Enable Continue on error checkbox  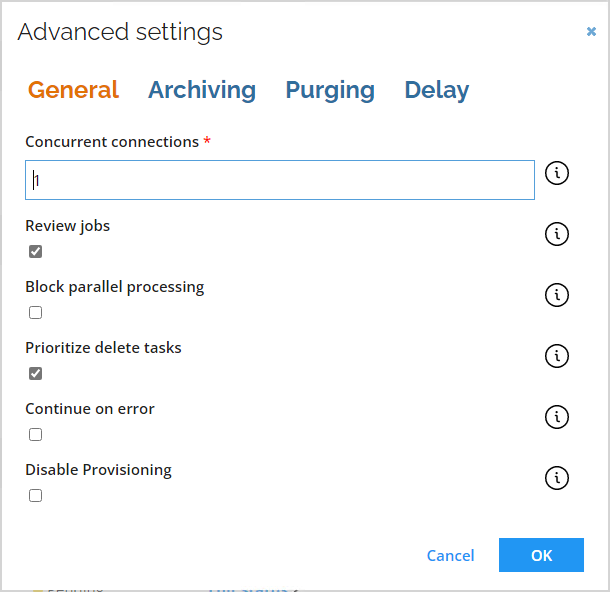[35, 434]
